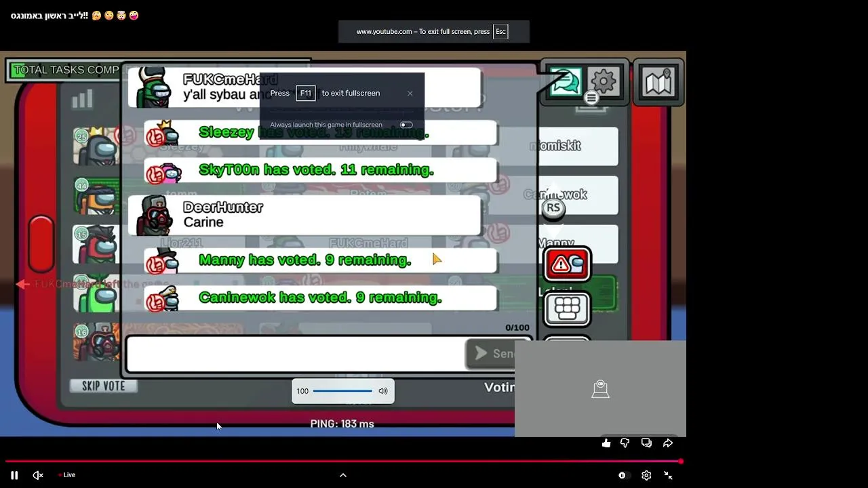Click the Esc key badge in banner
Image resolution: width=868 pixels, height=488 pixels.
[x=500, y=31]
